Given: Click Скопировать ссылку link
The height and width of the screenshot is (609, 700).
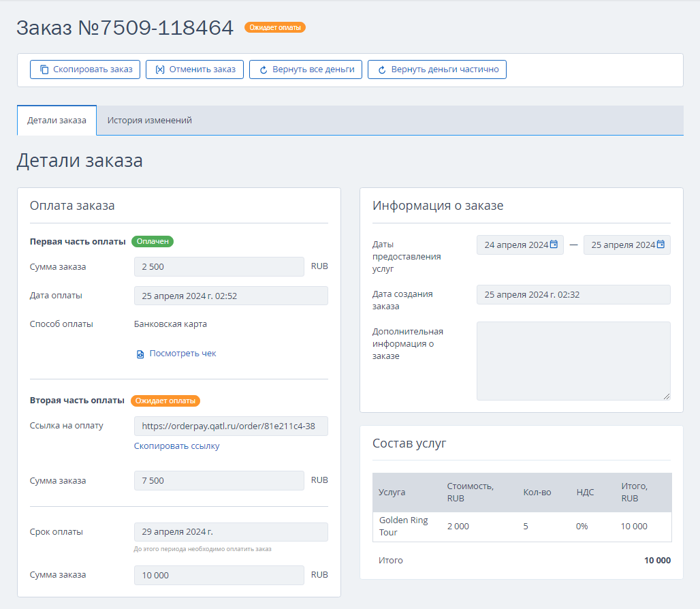Looking at the screenshot, I should click(177, 446).
